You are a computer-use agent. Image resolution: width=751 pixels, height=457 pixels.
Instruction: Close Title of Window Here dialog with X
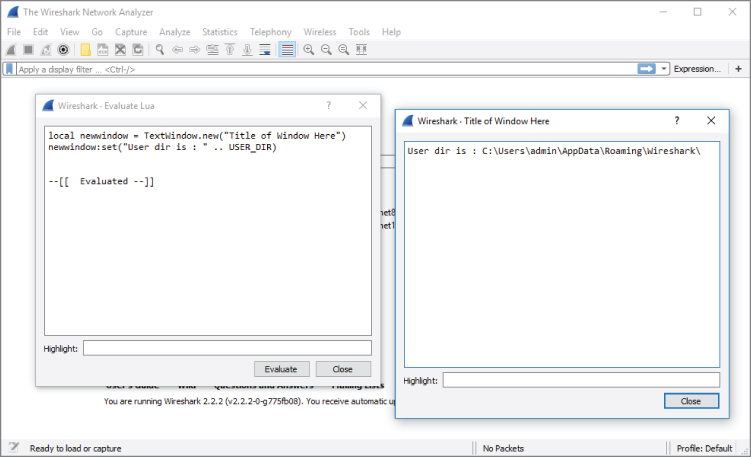(x=711, y=120)
